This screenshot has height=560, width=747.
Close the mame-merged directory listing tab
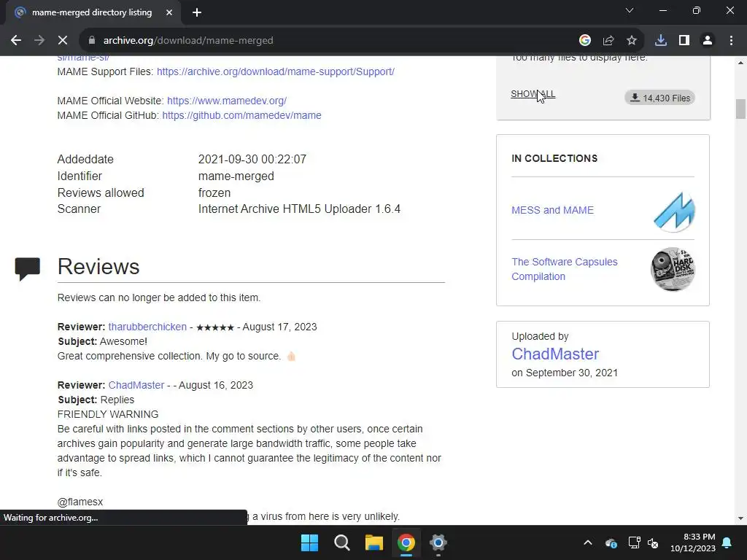point(169,12)
